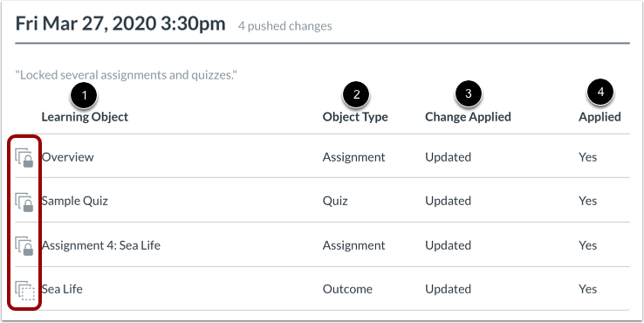Screen dimensions: 644x323
Task: Click lock icon next to Assignment 4: Sea Life
Action: click(x=24, y=246)
